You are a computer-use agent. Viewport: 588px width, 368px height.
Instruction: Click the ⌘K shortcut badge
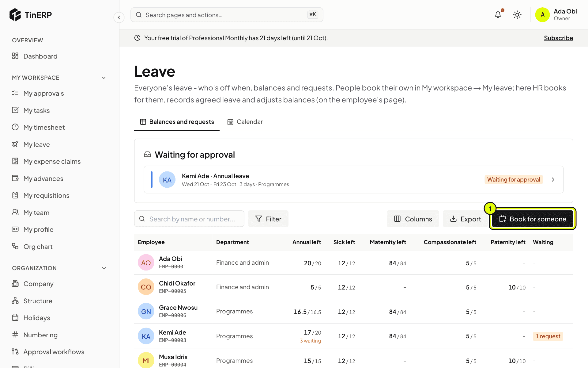point(313,14)
